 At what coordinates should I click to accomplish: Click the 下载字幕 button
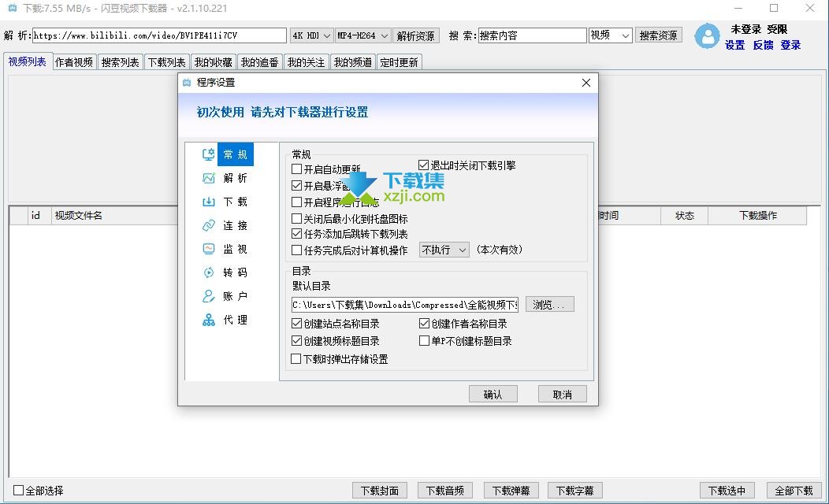coord(575,491)
